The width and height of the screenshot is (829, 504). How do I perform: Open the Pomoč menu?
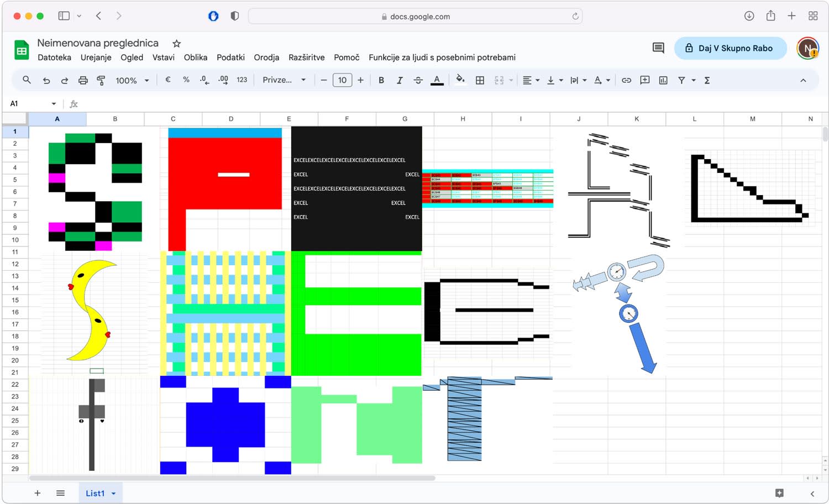(347, 57)
